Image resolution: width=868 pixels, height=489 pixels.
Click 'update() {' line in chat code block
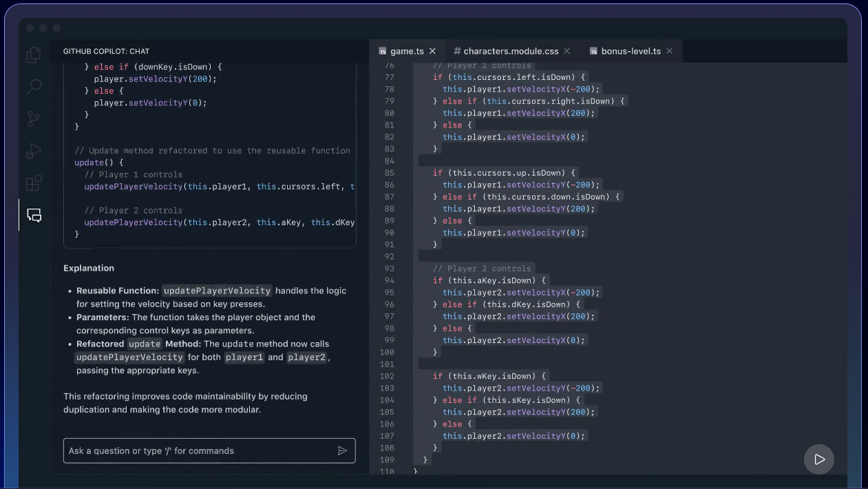[x=99, y=163]
